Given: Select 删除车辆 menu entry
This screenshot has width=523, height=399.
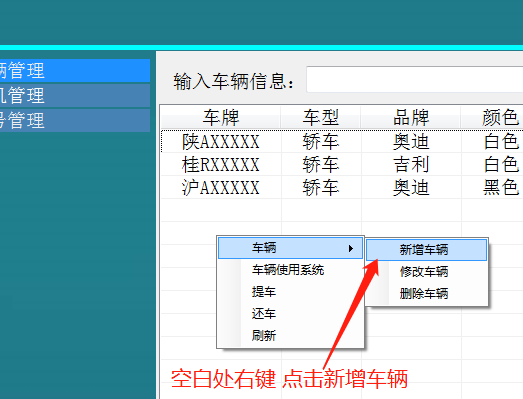Looking at the screenshot, I should click(426, 294).
